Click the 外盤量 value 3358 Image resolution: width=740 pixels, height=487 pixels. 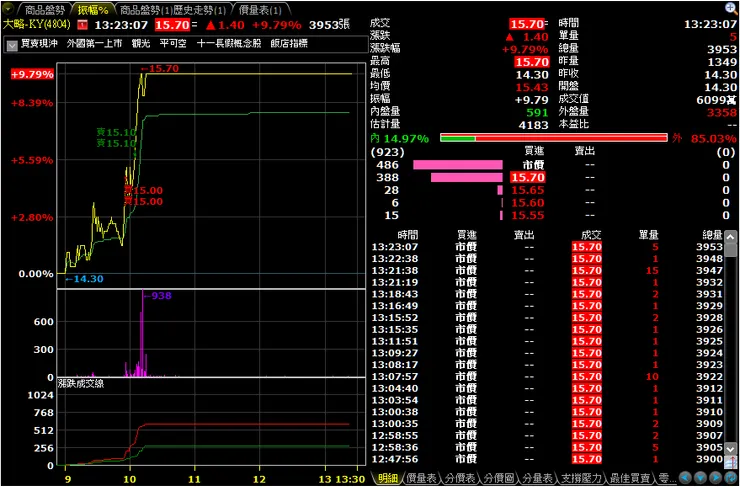tap(722, 113)
